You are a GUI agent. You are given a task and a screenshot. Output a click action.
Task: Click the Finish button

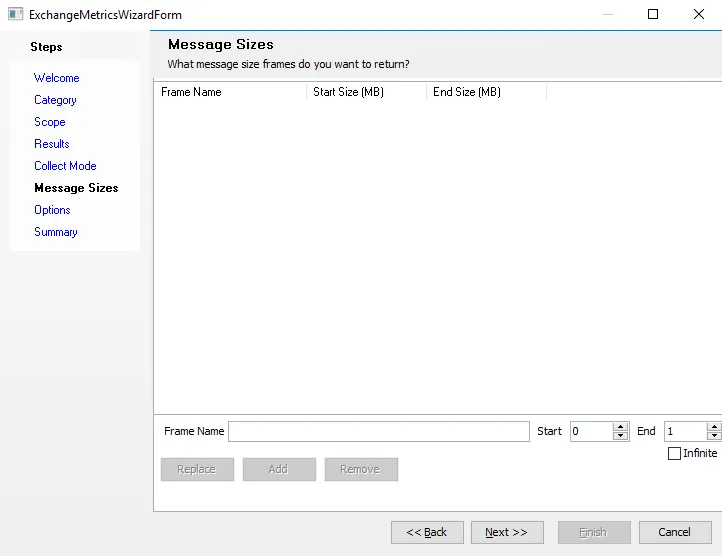point(594,533)
